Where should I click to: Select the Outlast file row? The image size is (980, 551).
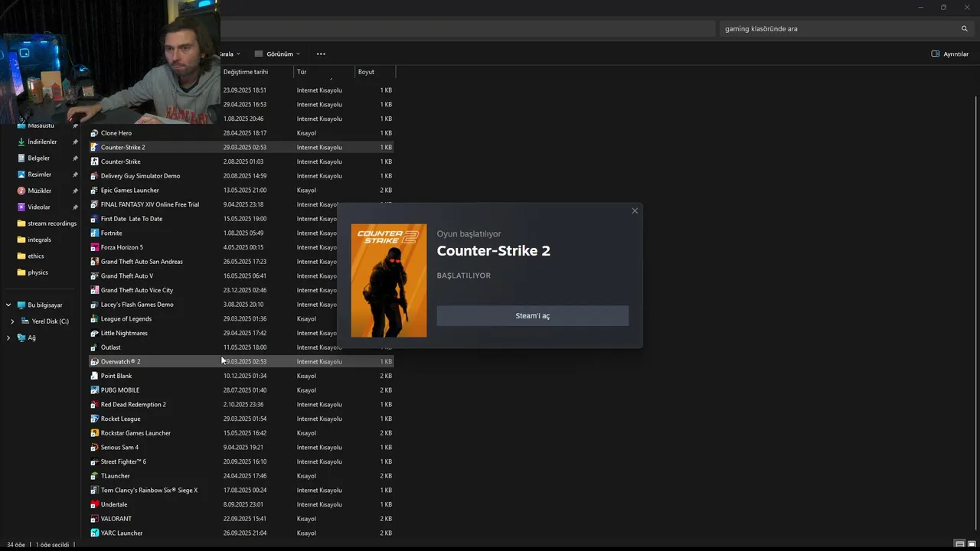pyautogui.click(x=242, y=347)
